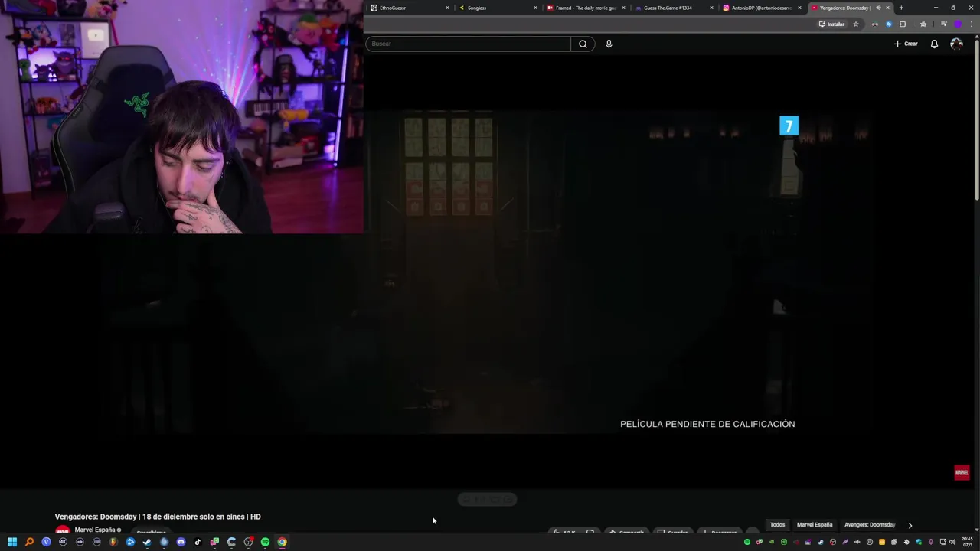Open the system volume speaker icon
Viewport: 980px width, 551px height.
tap(952, 542)
